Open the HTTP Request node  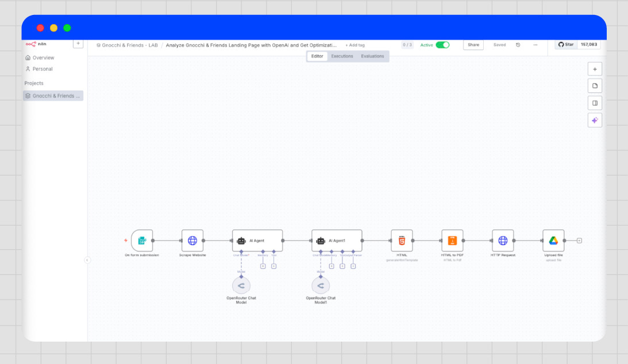tap(503, 241)
